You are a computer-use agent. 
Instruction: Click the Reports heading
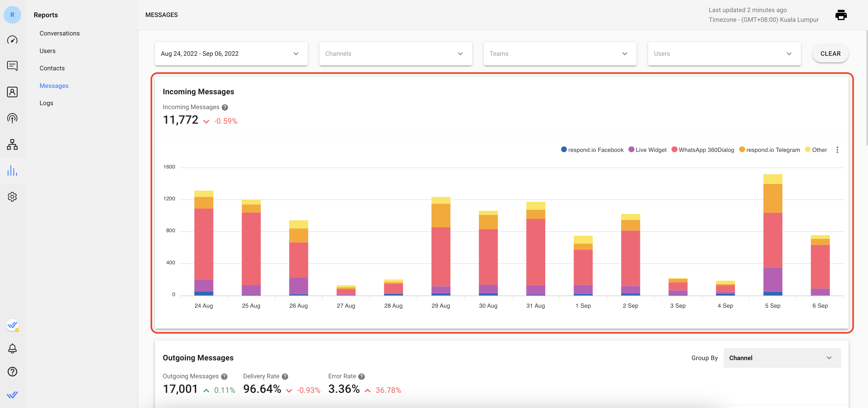pyautogui.click(x=46, y=15)
